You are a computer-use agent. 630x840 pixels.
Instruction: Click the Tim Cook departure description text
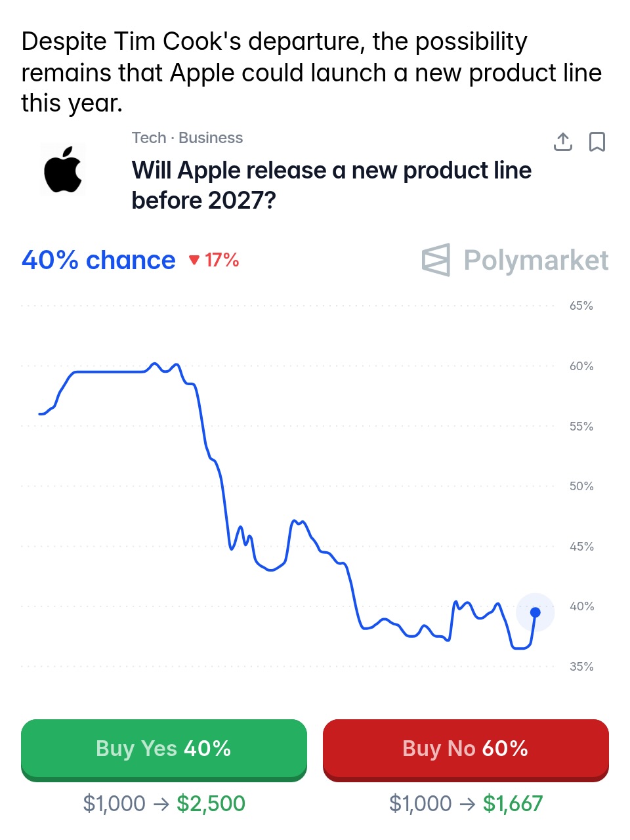[311, 72]
